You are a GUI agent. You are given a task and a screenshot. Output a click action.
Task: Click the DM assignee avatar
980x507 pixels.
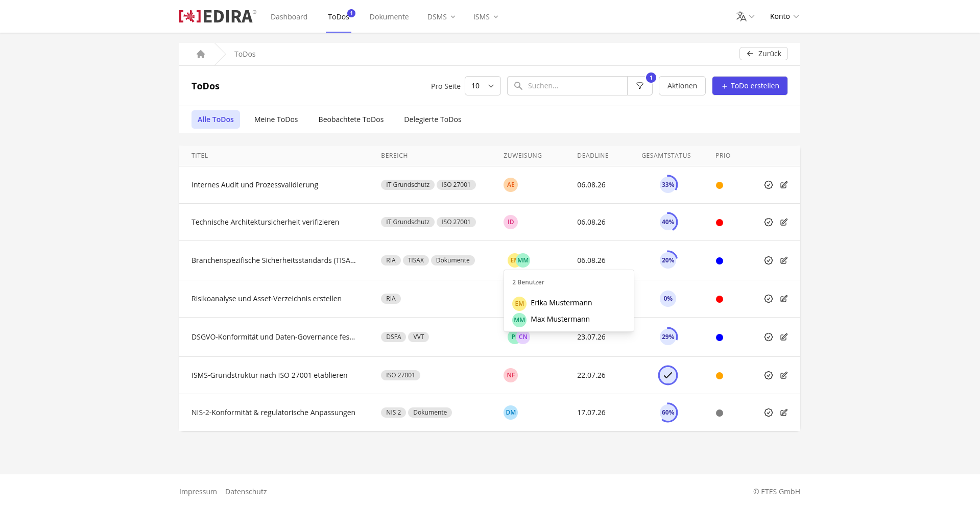click(511, 413)
